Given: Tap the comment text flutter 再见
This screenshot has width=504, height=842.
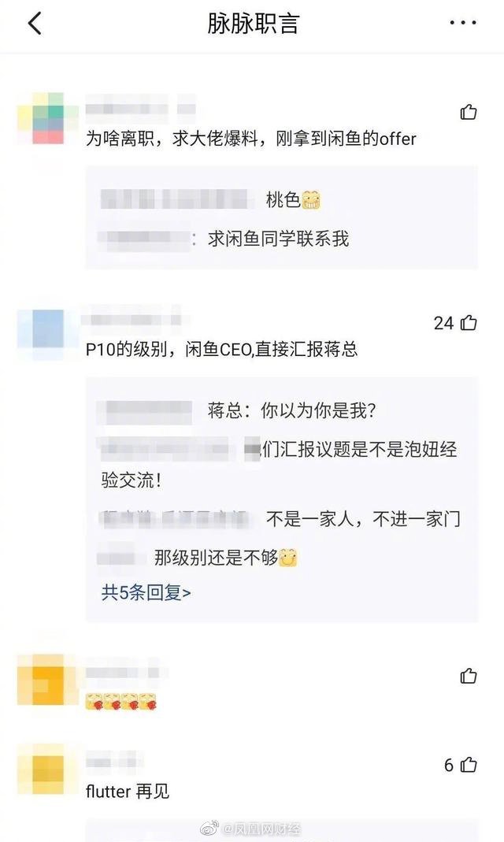Looking at the screenshot, I should click(128, 791).
